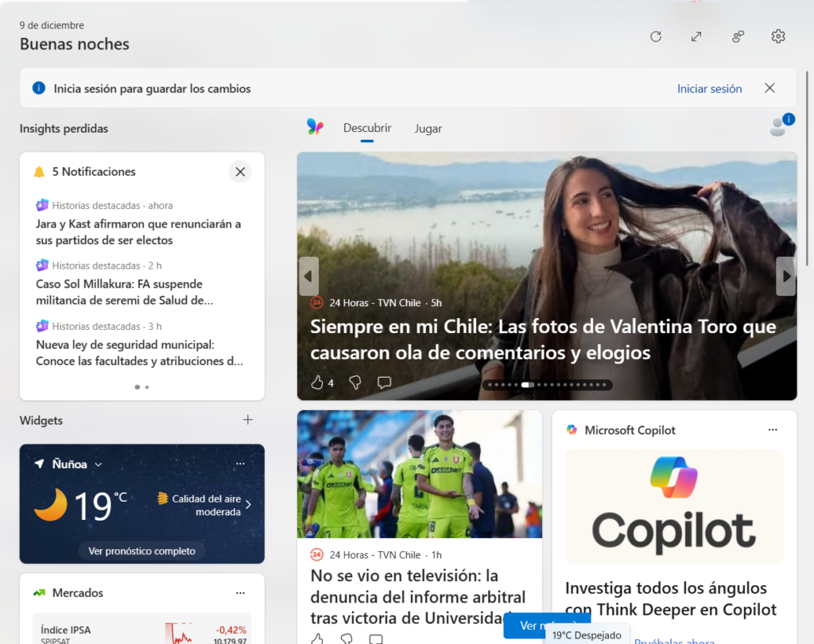Open the widgets settings gear
This screenshot has width=814, height=644.
(777, 37)
